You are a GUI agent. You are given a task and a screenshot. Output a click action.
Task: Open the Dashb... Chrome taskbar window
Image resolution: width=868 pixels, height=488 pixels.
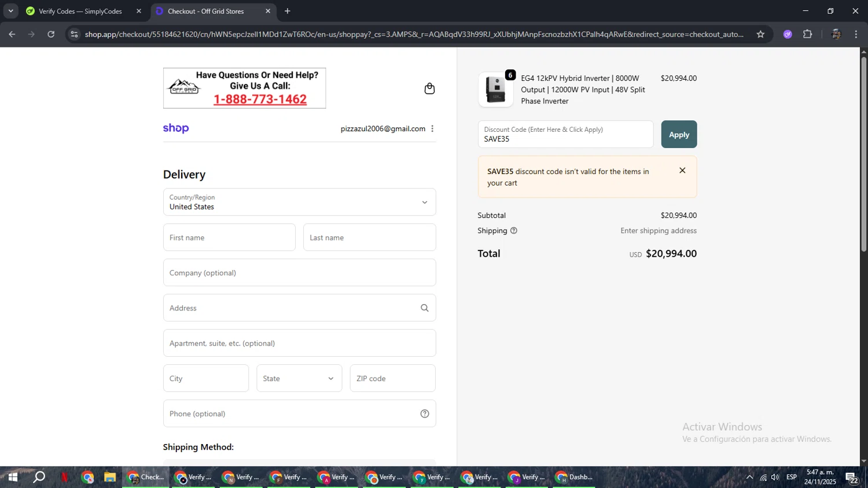point(575,477)
